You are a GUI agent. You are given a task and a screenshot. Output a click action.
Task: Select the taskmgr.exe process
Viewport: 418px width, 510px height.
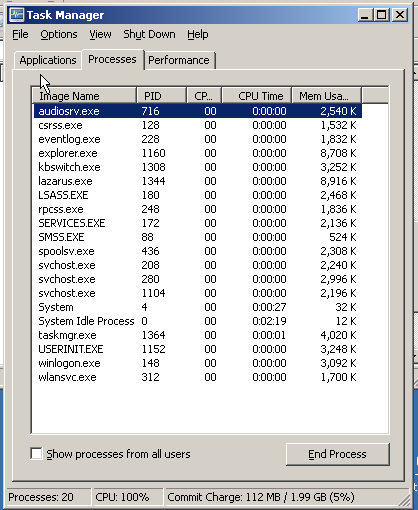point(198,335)
